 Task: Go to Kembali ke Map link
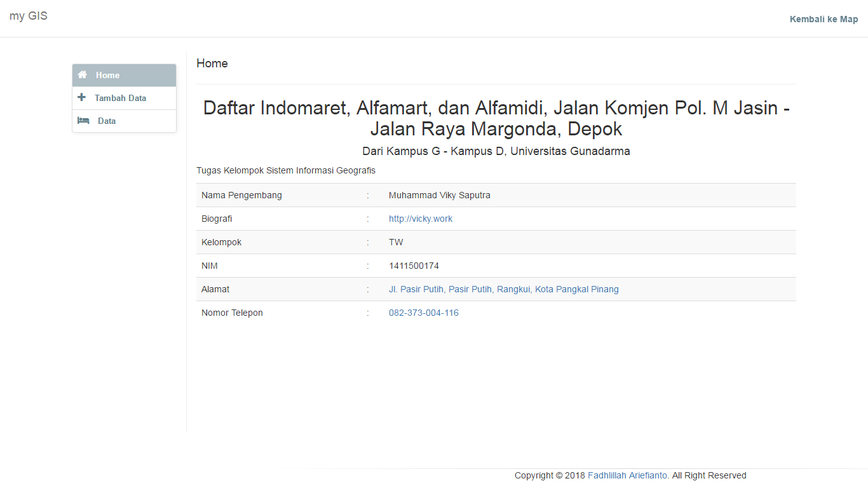pos(824,19)
